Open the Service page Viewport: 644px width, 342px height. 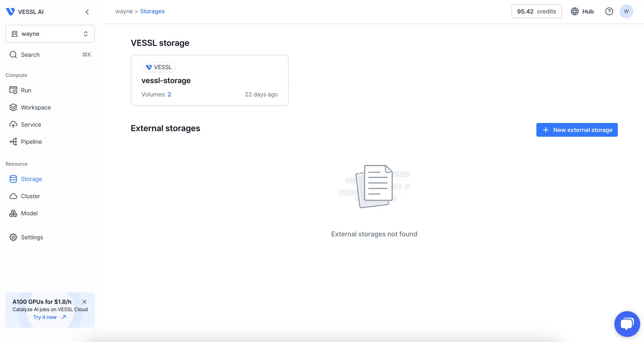coord(31,124)
